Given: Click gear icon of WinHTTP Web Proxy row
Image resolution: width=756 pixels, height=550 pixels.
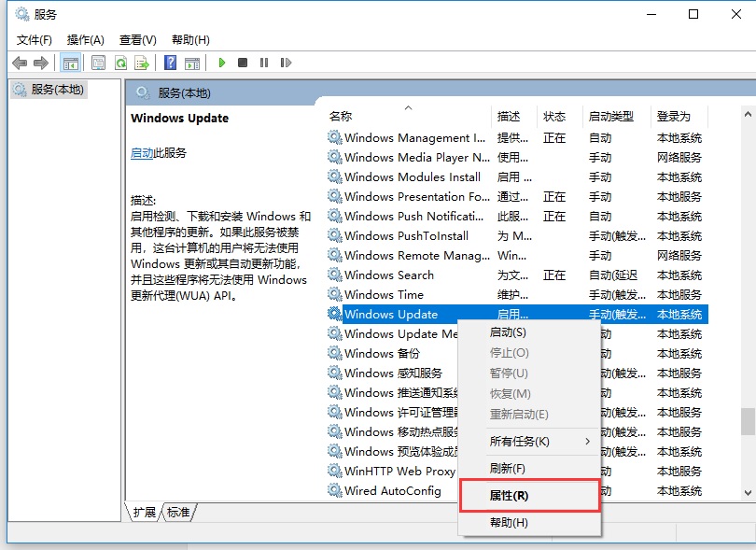Looking at the screenshot, I should [335, 471].
